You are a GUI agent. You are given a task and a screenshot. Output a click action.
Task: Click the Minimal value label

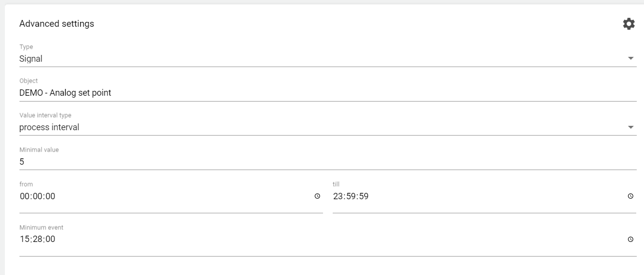(x=39, y=150)
